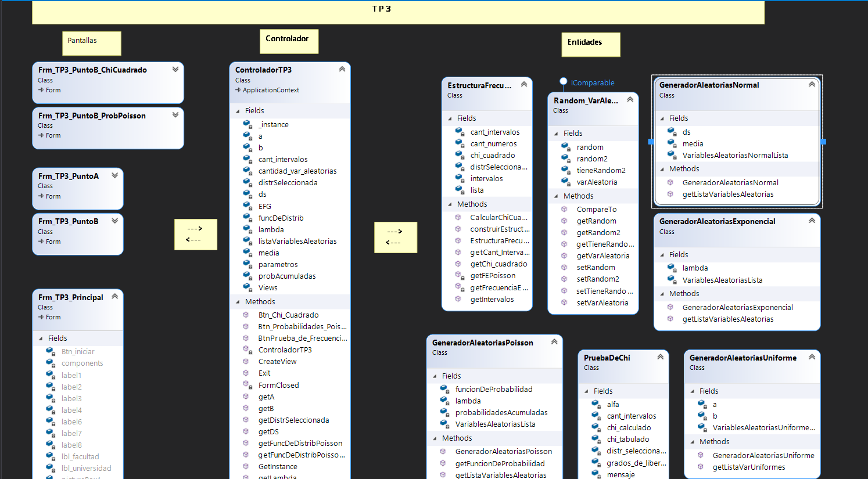The image size is (868, 479).
Task: Click the method icon next to Btn_Chi_Cuadrado
Action: (x=246, y=315)
